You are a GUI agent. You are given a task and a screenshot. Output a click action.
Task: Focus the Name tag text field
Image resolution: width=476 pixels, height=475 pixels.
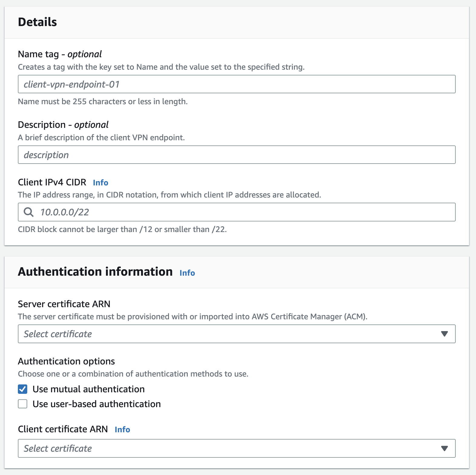[236, 84]
